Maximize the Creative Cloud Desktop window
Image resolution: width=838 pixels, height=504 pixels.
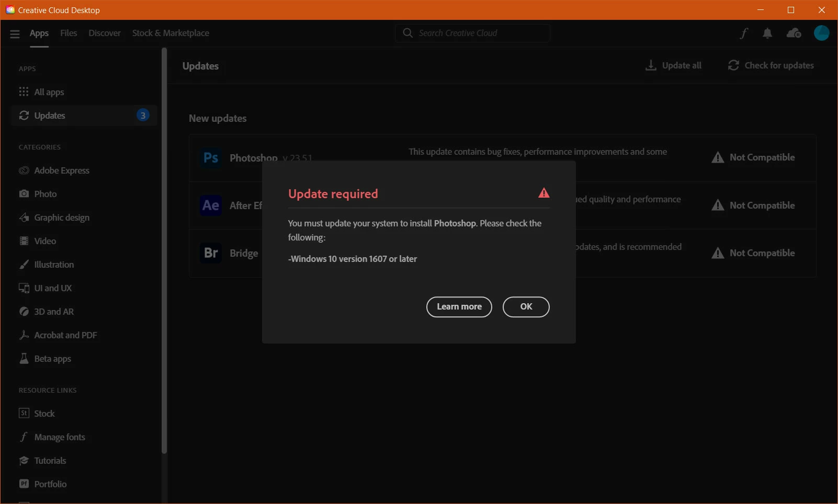tap(791, 10)
